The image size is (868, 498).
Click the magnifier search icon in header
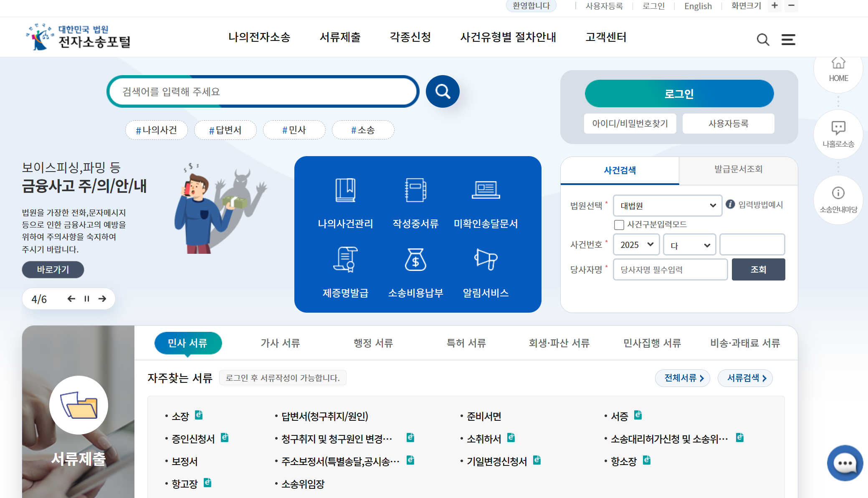coord(763,39)
